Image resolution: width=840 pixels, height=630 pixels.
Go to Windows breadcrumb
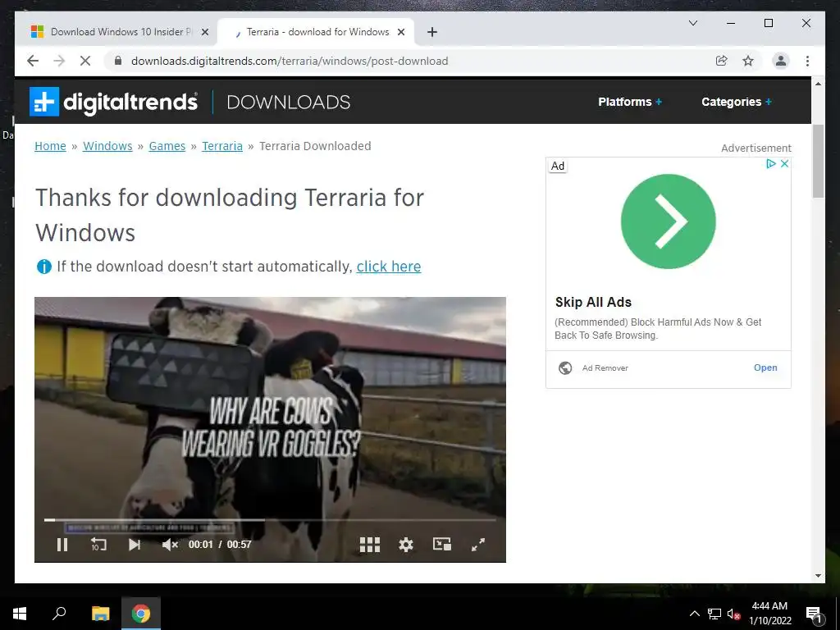click(107, 146)
